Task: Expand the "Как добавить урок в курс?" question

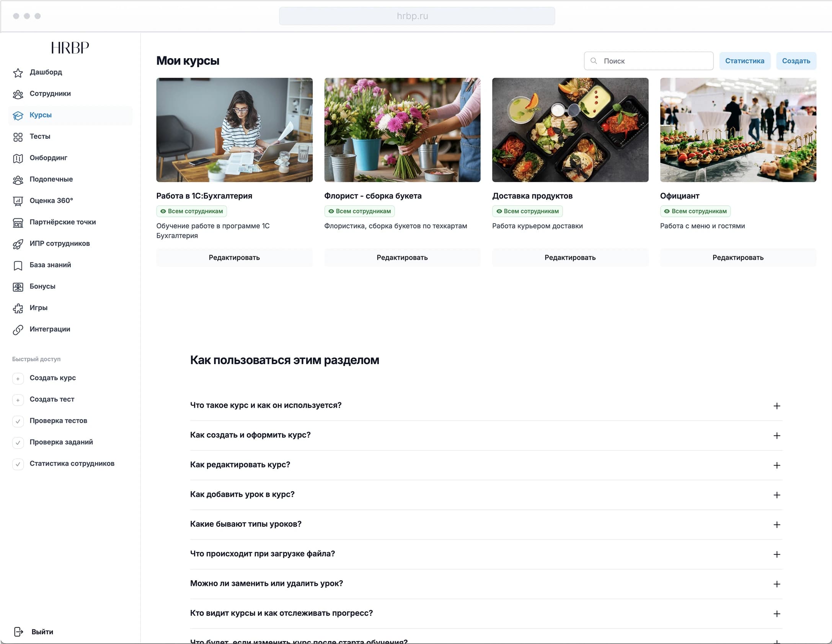Action: point(777,495)
